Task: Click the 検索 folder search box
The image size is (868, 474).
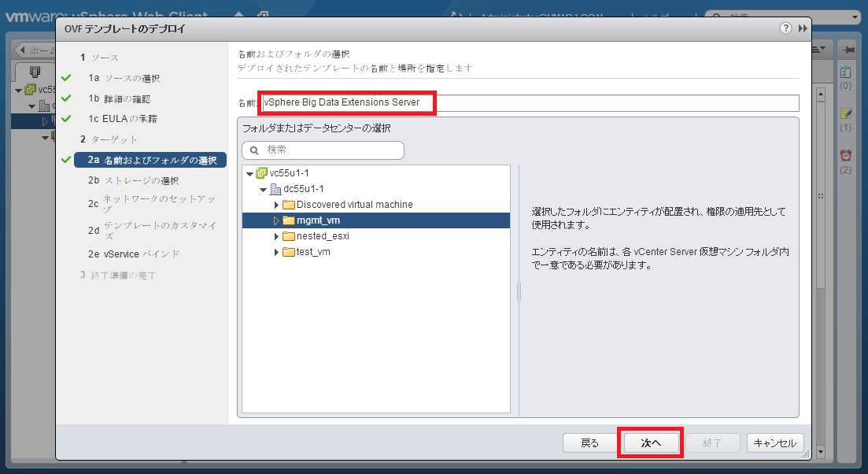Action: 323,150
